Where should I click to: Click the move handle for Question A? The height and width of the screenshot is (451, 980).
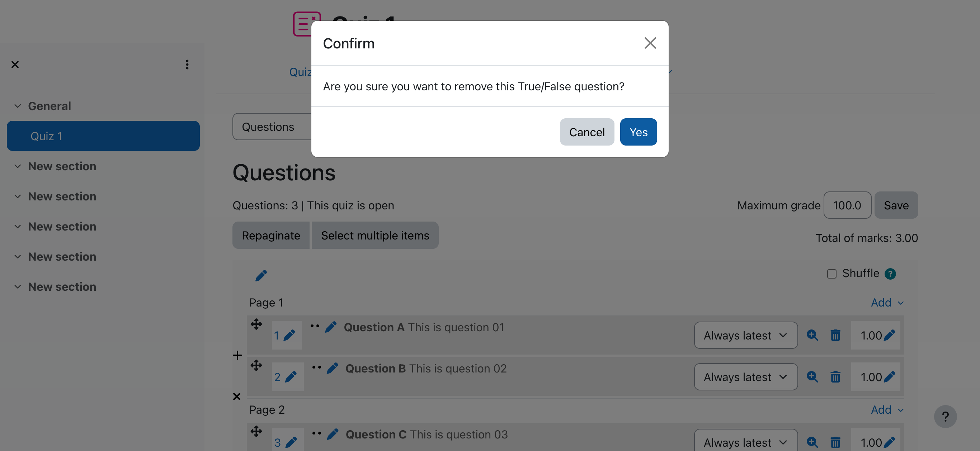click(256, 324)
